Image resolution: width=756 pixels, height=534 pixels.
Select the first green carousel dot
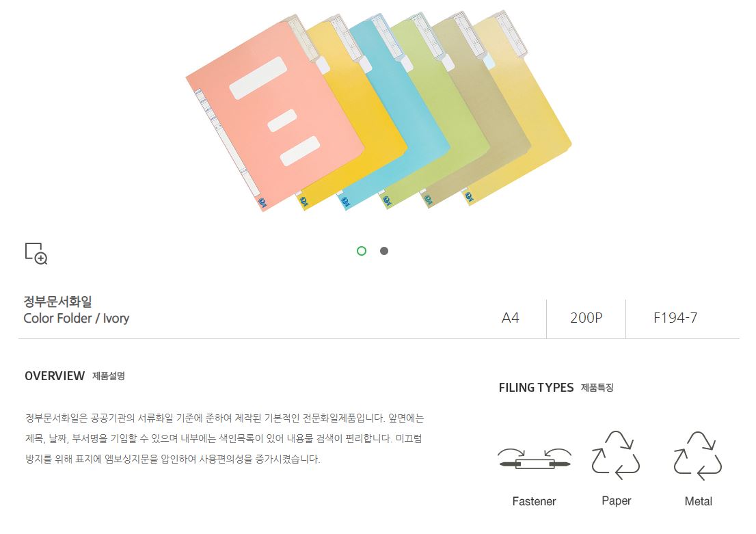tap(362, 251)
